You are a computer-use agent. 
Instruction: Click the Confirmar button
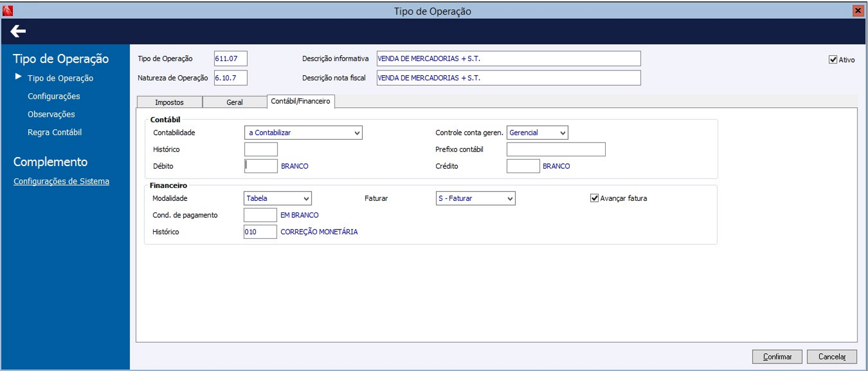click(777, 357)
